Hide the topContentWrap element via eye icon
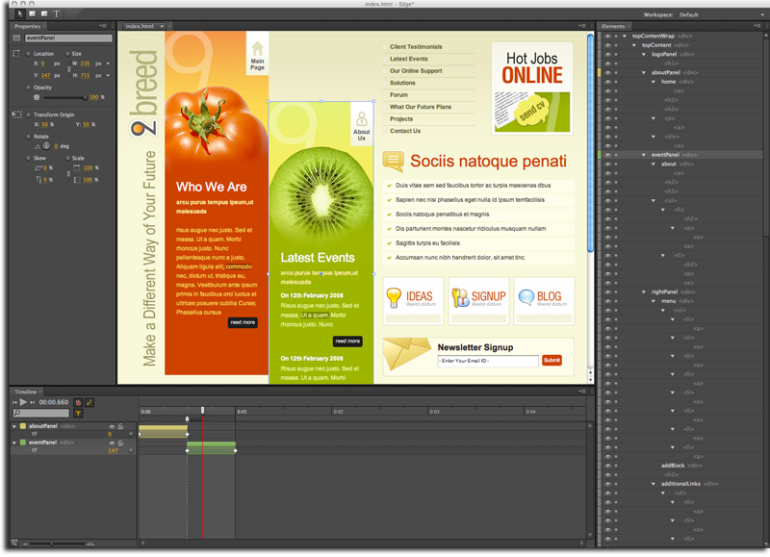 pyautogui.click(x=606, y=36)
